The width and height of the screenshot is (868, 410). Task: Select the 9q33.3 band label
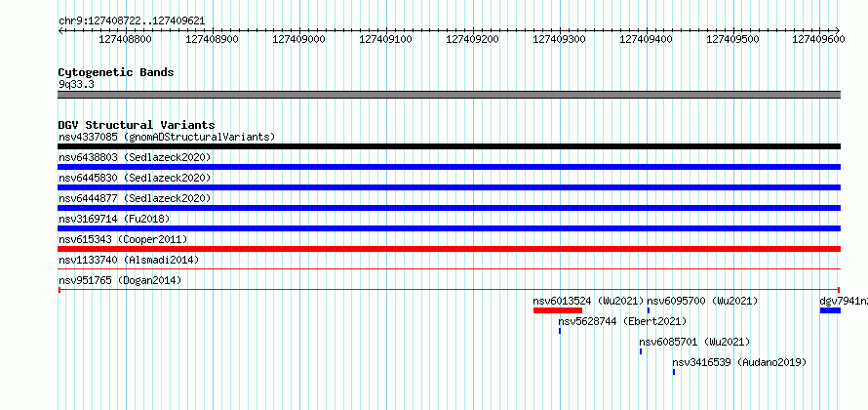pos(76,84)
